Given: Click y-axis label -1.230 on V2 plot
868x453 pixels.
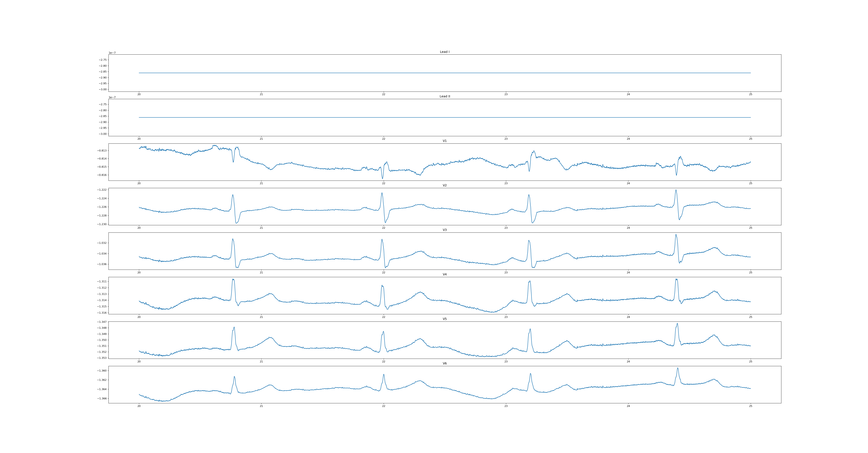Looking at the screenshot, I should [102, 224].
